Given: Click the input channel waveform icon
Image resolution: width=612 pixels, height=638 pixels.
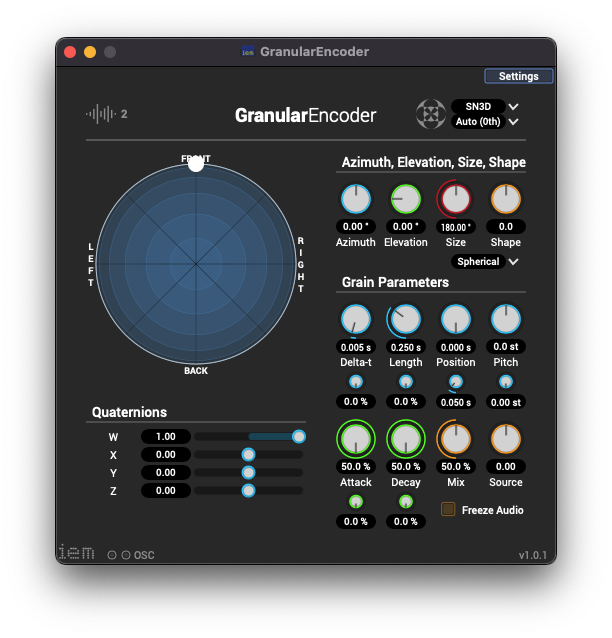Looking at the screenshot, I should point(101,114).
